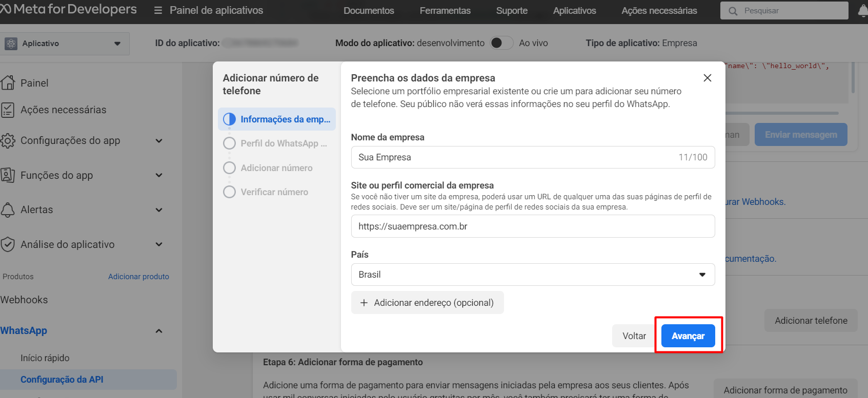The width and height of the screenshot is (868, 398).
Task: Open Ações necessárias in the top bar
Action: click(659, 11)
